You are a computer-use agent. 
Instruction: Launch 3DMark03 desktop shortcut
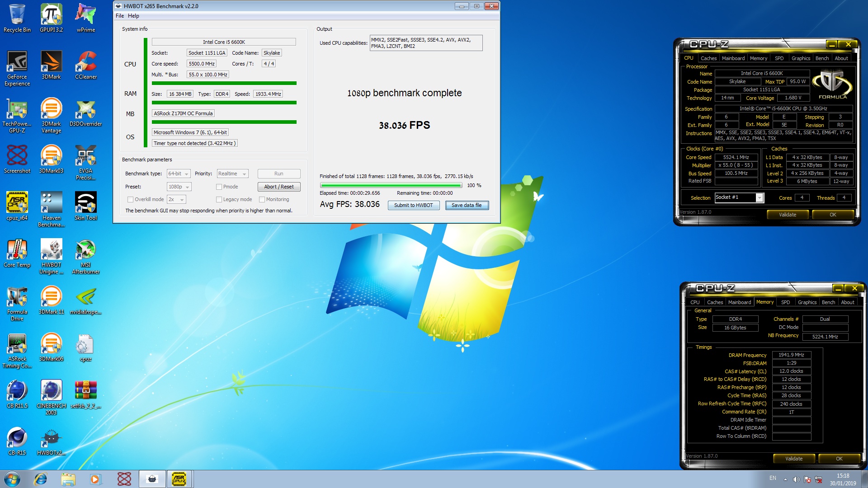pyautogui.click(x=51, y=159)
